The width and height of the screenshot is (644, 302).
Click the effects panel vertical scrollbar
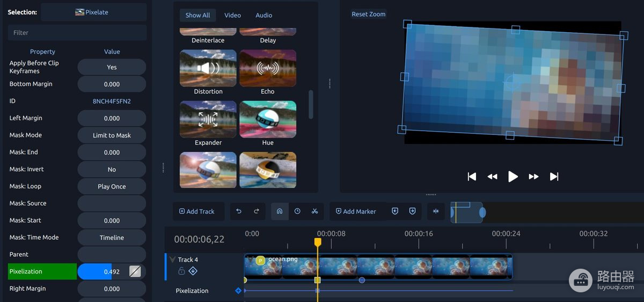[x=311, y=104]
